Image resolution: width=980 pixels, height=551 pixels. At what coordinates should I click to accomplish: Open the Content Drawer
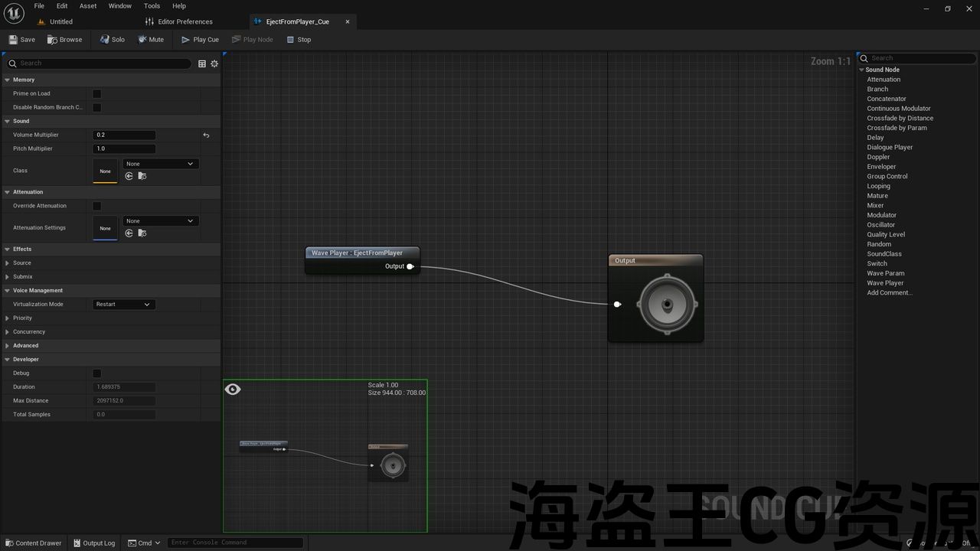33,543
